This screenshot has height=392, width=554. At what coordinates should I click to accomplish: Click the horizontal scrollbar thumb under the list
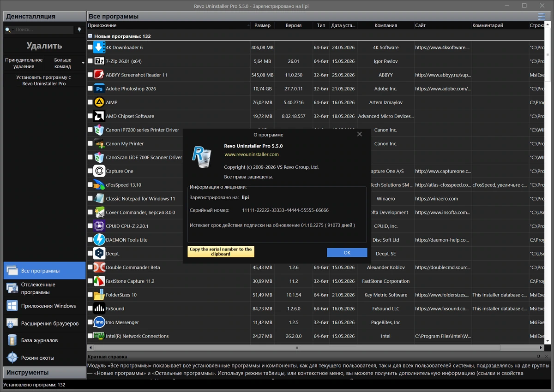coord(296,347)
